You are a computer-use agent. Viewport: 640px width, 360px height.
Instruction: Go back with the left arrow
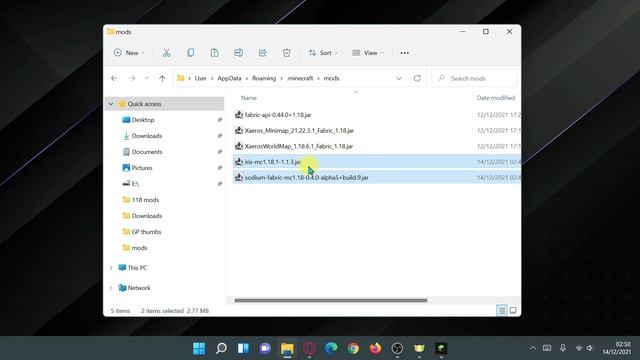point(114,78)
